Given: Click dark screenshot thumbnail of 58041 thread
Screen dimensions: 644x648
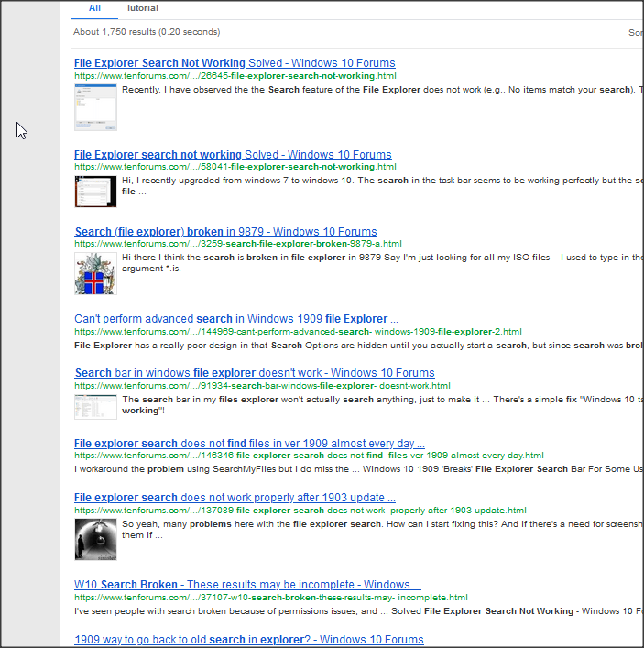Looking at the screenshot, I should [95, 192].
